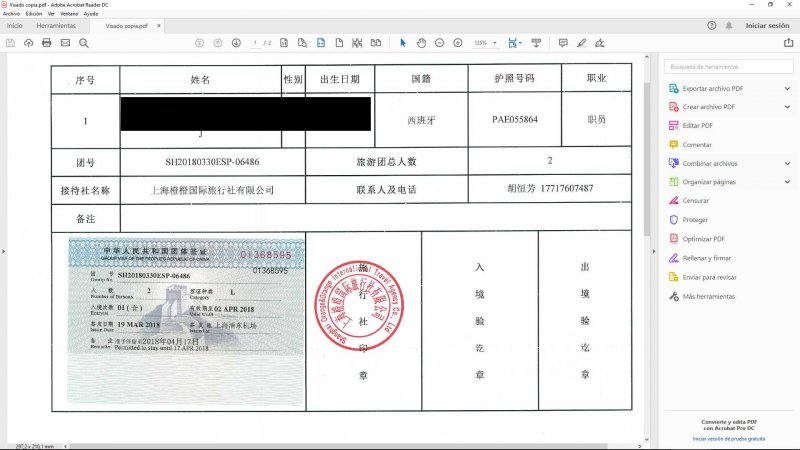Viewport: 800px width, 450px height.
Task: Click the vertical document scrollbar
Action: [646, 158]
